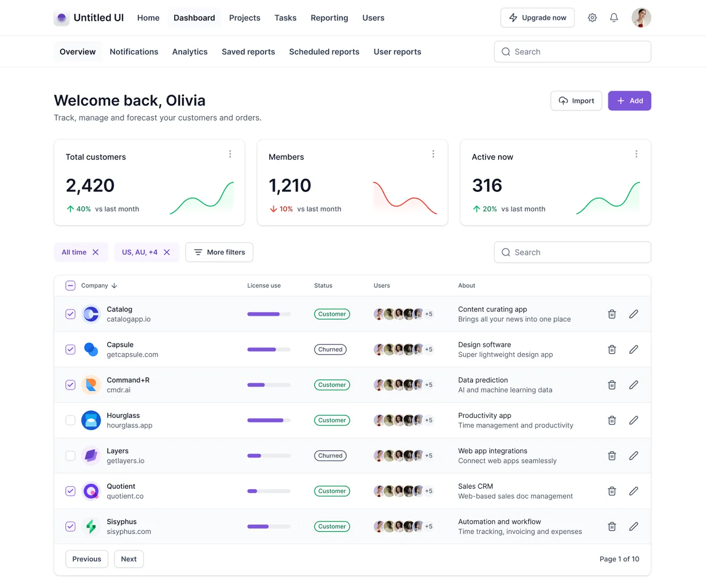
Task: Open the Total customers card options menu
Action: (230, 154)
